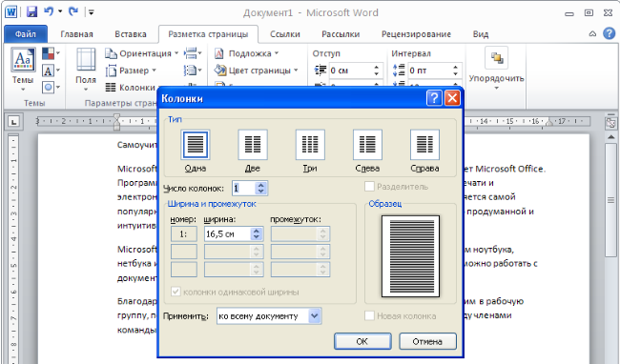The width and height of the screenshot is (620, 364).
Task: Select the Right column preset icon
Action: pyautogui.click(x=424, y=145)
